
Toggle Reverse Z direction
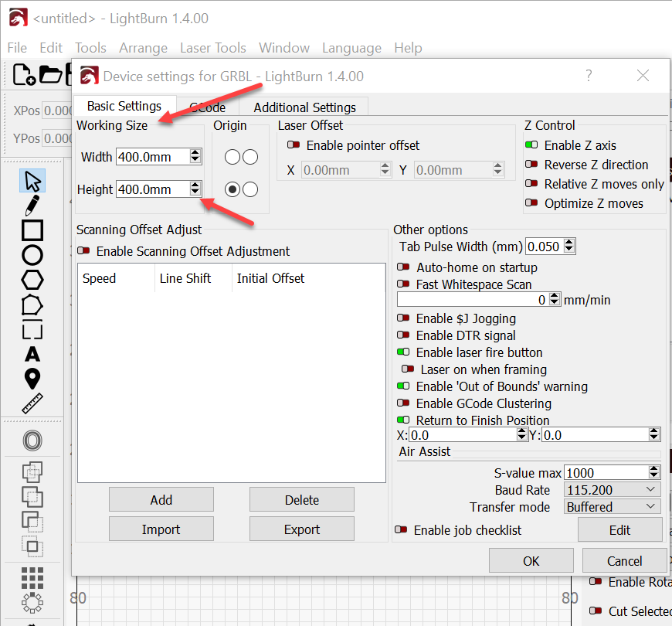coord(531,164)
